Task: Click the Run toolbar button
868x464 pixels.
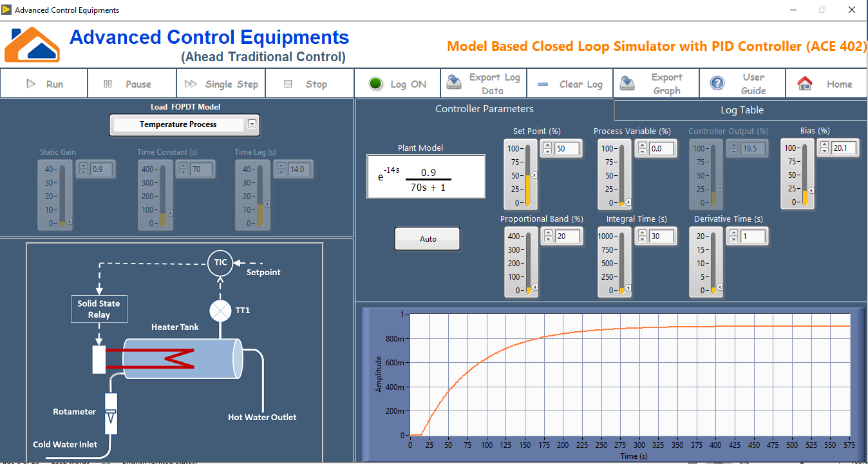Action: (44, 84)
